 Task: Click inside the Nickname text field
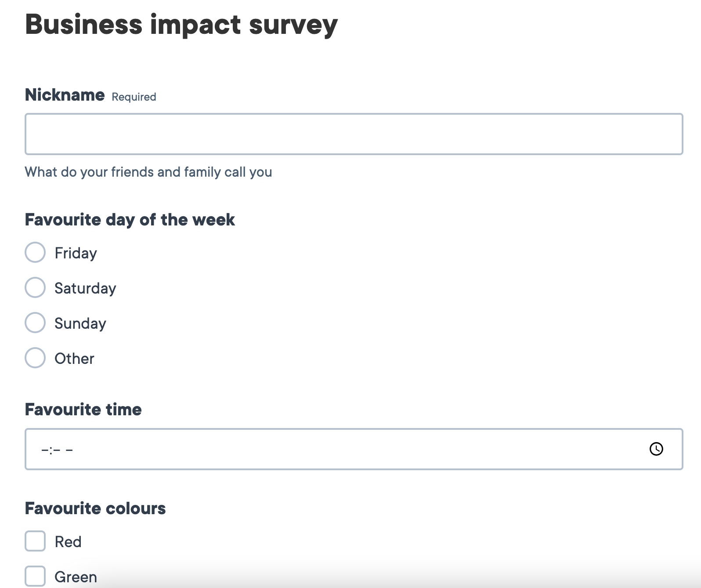[x=354, y=134]
